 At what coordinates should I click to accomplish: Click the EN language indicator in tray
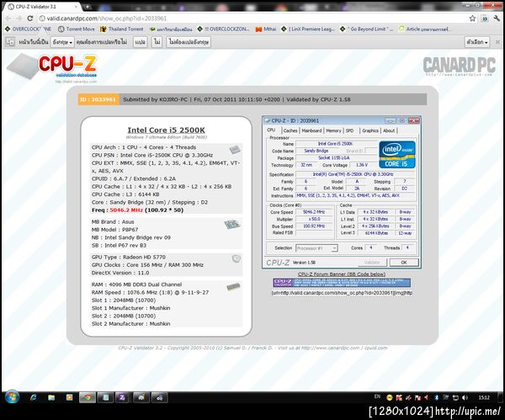pos(377,396)
